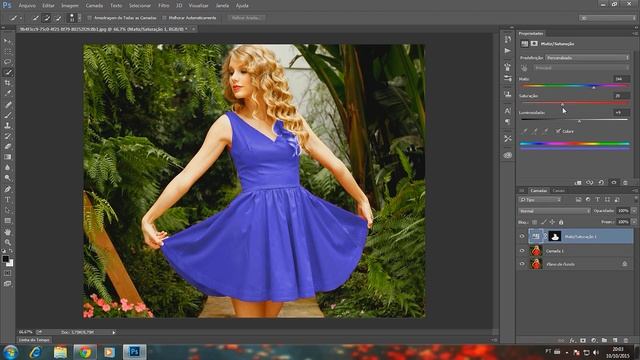Open the Predefinição preset dropdown

pyautogui.click(x=588, y=58)
